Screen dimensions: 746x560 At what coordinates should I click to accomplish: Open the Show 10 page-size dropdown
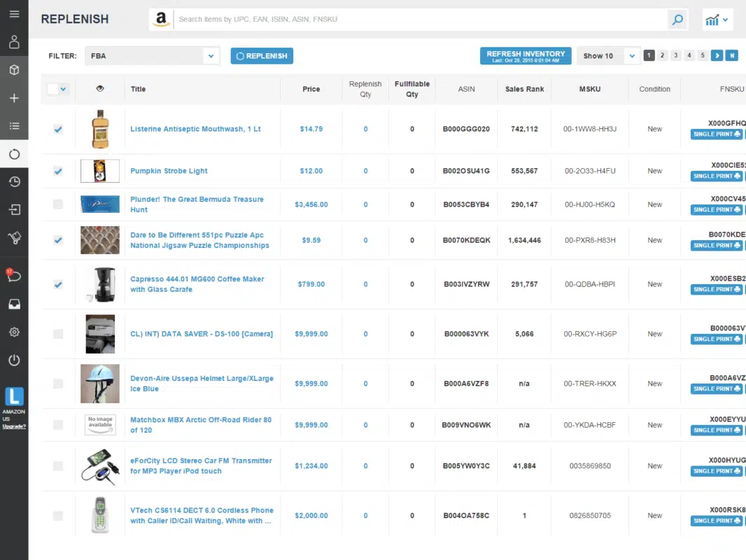(x=632, y=56)
